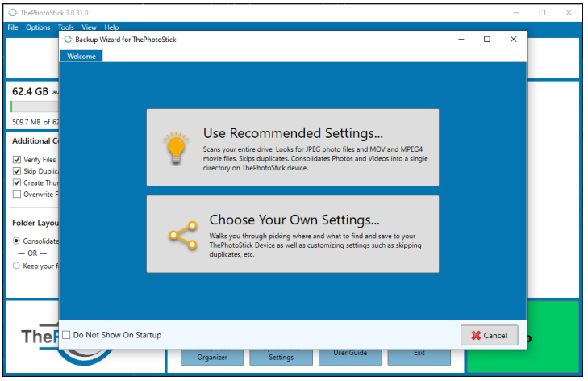Open the Tools menu
The image size is (588, 381).
[x=65, y=27]
